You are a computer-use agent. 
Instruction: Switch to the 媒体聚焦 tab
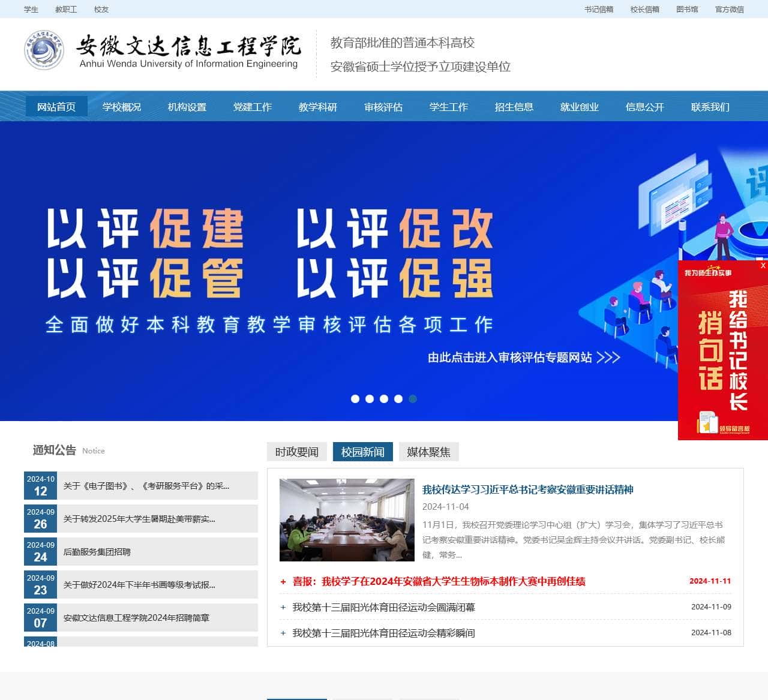coord(429,452)
